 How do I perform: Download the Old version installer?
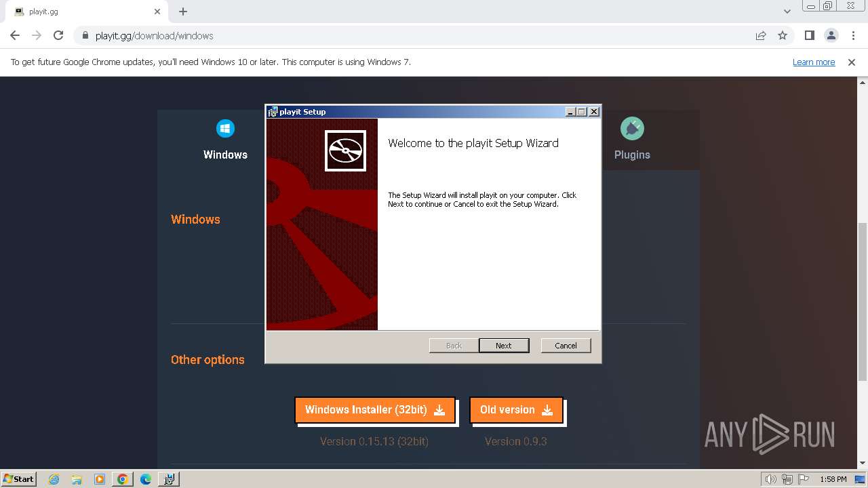pos(516,410)
